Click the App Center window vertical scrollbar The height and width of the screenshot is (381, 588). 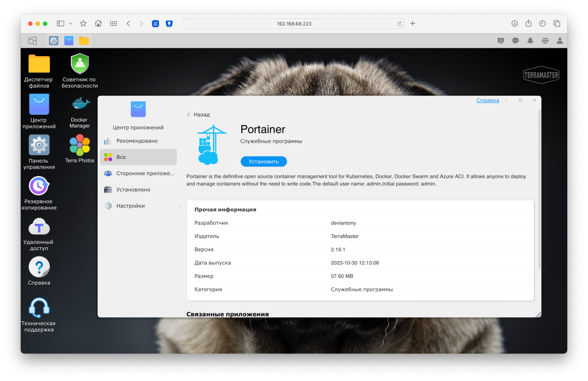click(x=539, y=189)
